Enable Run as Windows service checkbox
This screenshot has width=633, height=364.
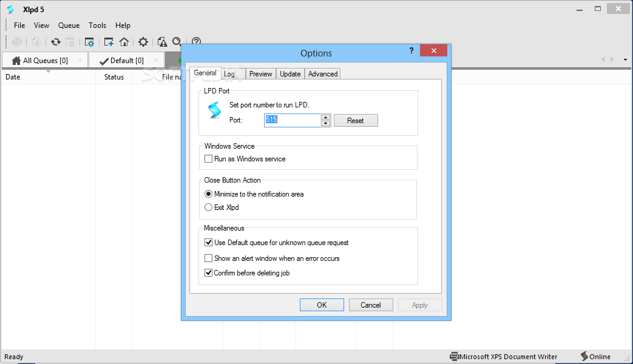point(208,159)
